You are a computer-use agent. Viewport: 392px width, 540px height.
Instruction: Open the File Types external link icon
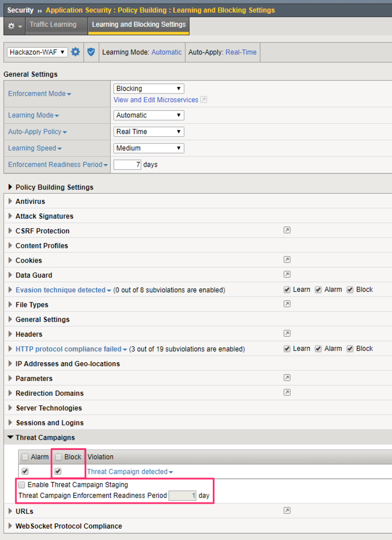click(286, 304)
